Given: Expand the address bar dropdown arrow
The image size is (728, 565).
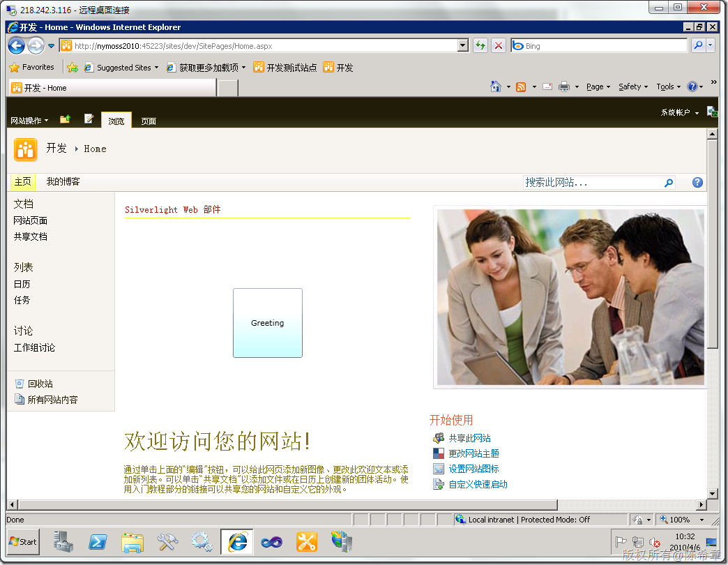Looking at the screenshot, I should coord(463,45).
